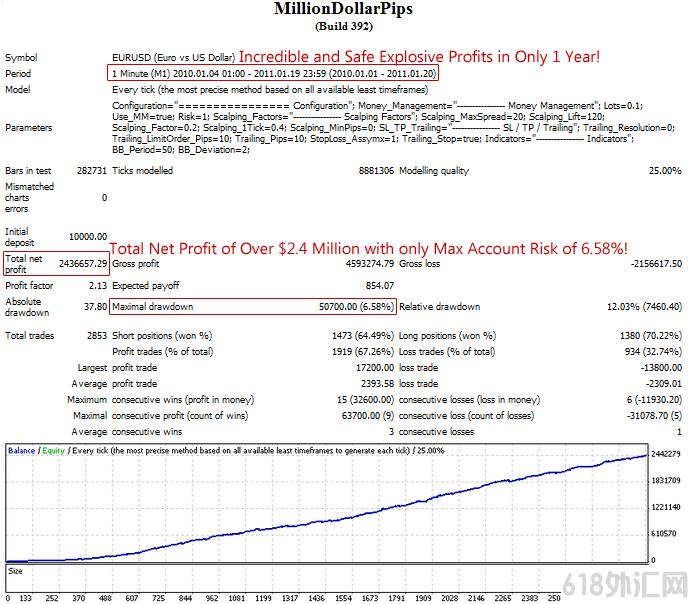Screen dimensions: 690x604
Task: Click Loss trades value '934 (32.74%)'
Action: 653,351
